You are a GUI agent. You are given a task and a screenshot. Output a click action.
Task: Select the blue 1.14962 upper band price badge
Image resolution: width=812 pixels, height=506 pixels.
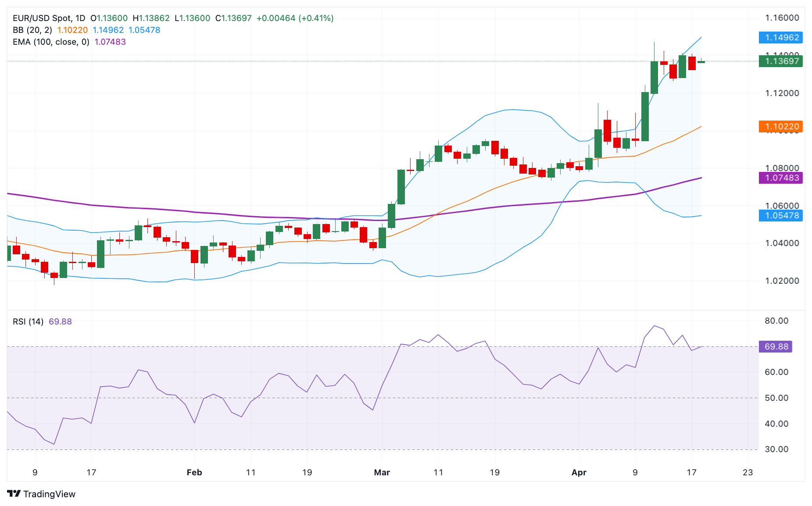pos(780,38)
